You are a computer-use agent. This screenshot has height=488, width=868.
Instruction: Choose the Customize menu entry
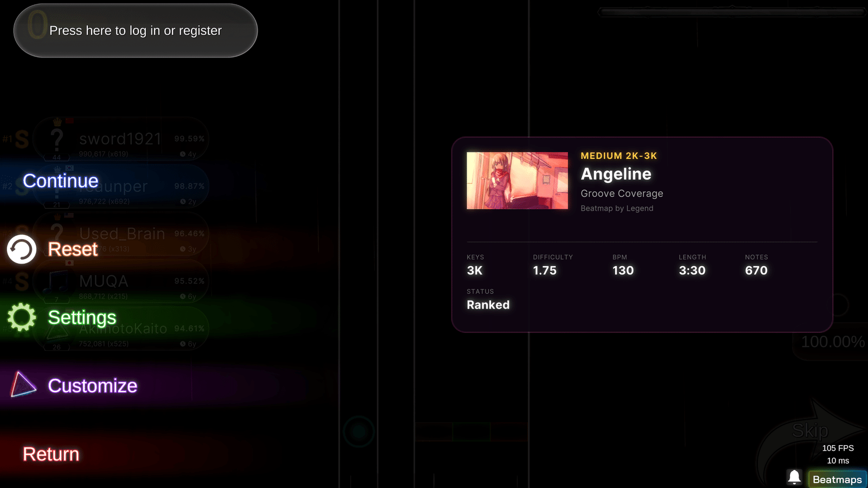(93, 386)
